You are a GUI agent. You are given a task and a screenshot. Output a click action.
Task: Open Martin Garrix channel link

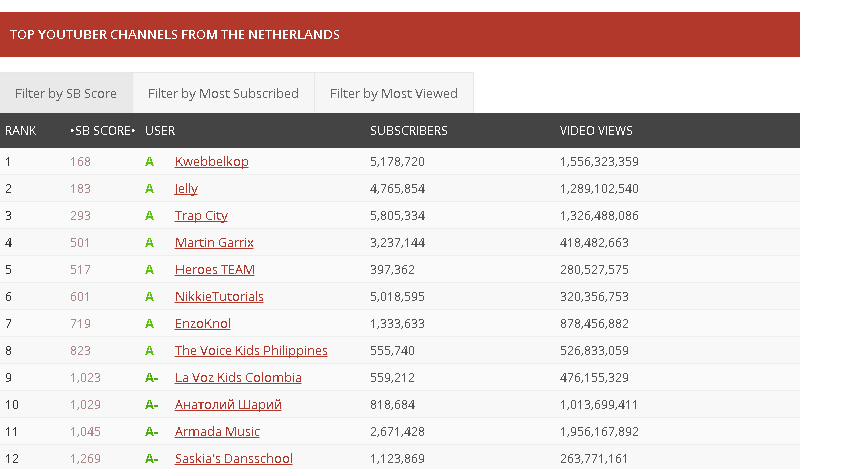[214, 243]
